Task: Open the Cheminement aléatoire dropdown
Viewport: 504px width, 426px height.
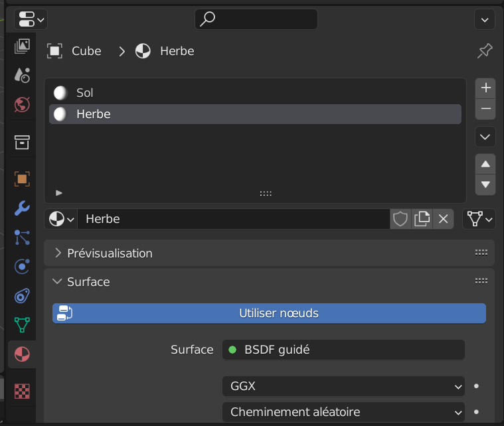Action: (343, 412)
